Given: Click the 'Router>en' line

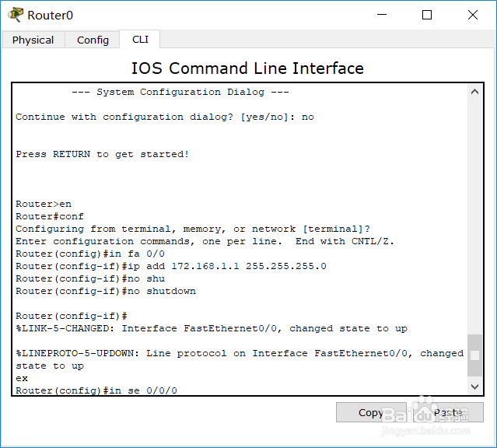Looking at the screenshot, I should (x=44, y=205).
